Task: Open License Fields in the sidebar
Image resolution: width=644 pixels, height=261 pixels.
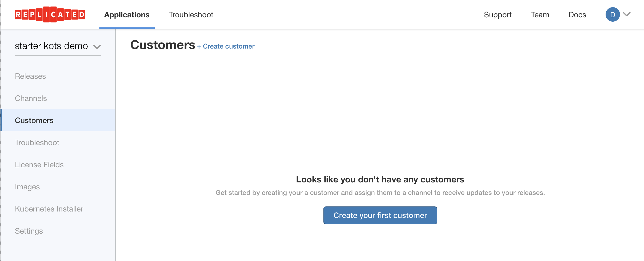Action: 39,164
